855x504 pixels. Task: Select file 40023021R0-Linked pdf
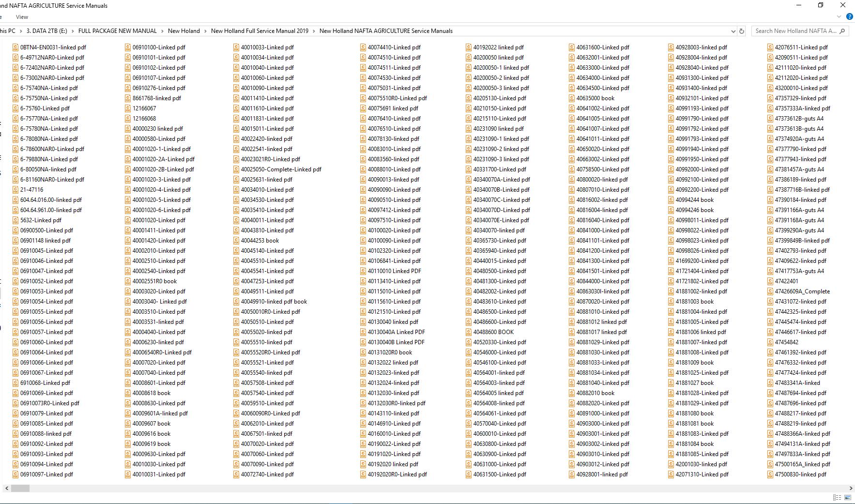coord(267,159)
